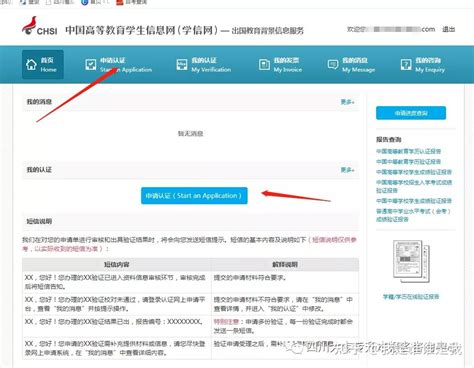Open My Message tab

point(351,65)
